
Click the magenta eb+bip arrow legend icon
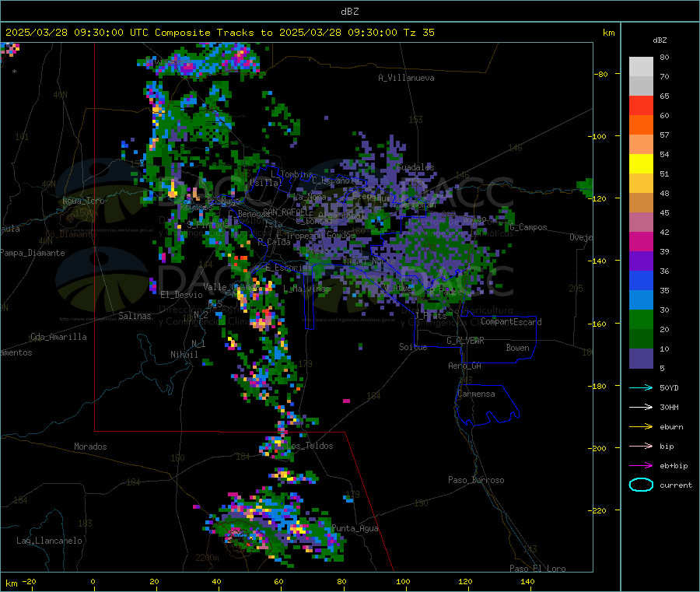pyautogui.click(x=641, y=465)
